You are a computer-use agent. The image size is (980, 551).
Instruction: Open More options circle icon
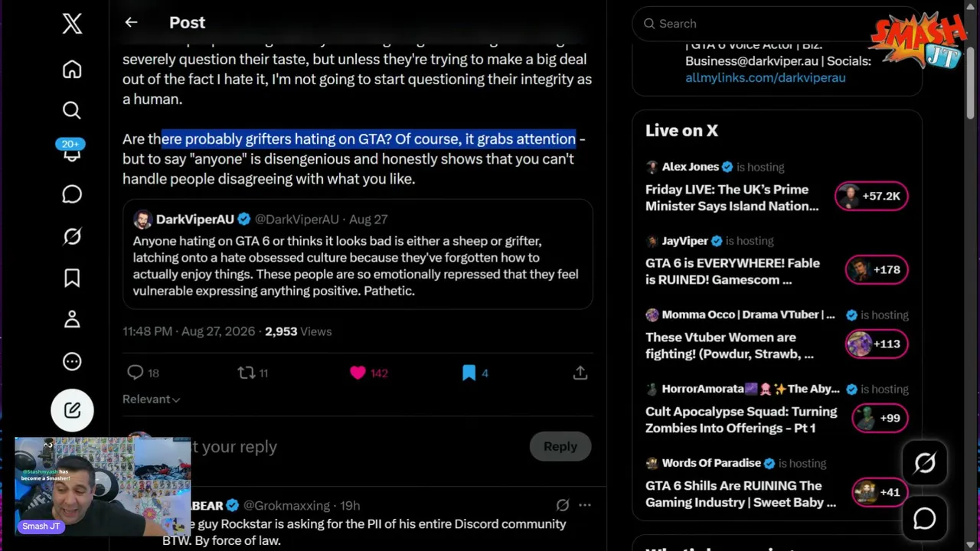72,361
